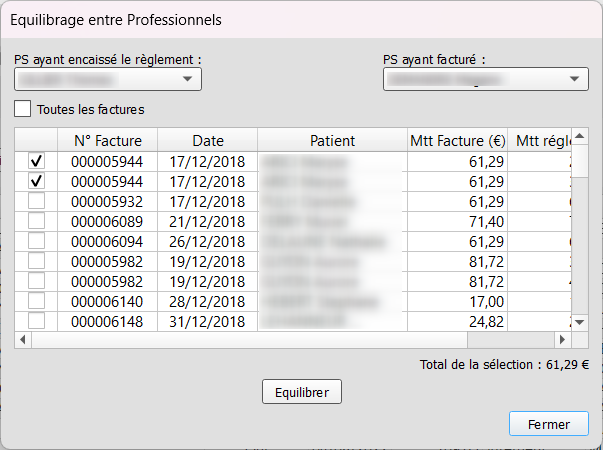Screen dimensions: 603x450
Task: Sort by Patient column header
Action: [332, 141]
